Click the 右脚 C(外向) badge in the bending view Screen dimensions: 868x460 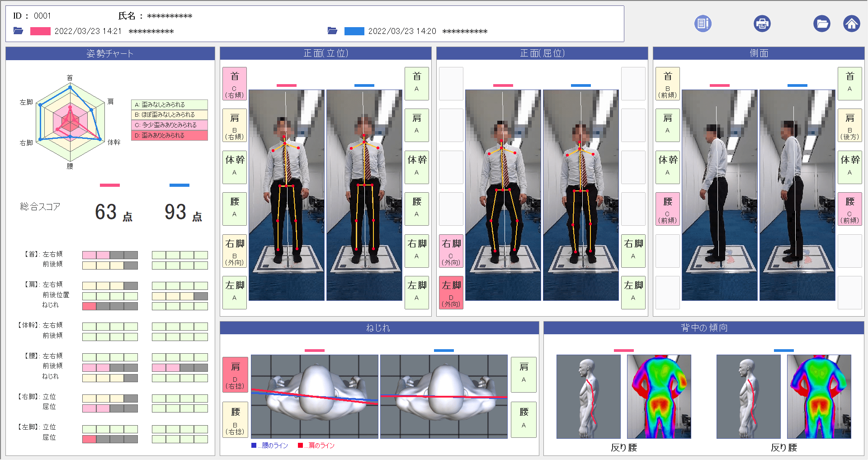[x=451, y=251]
